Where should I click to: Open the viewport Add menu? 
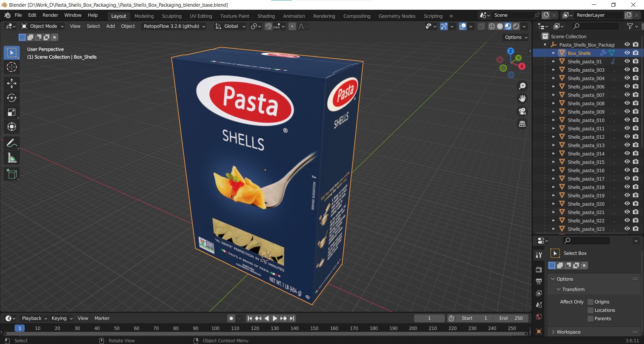click(110, 26)
